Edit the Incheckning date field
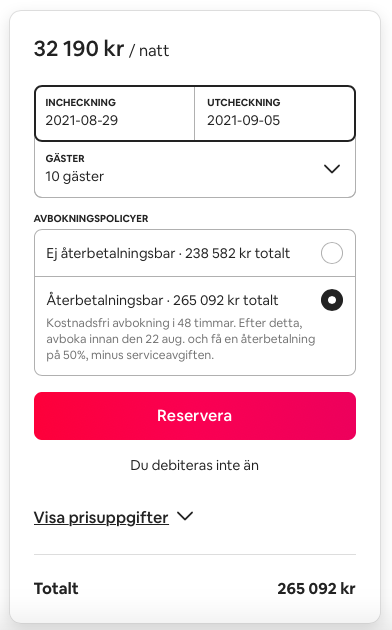The height and width of the screenshot is (630, 392). point(114,113)
